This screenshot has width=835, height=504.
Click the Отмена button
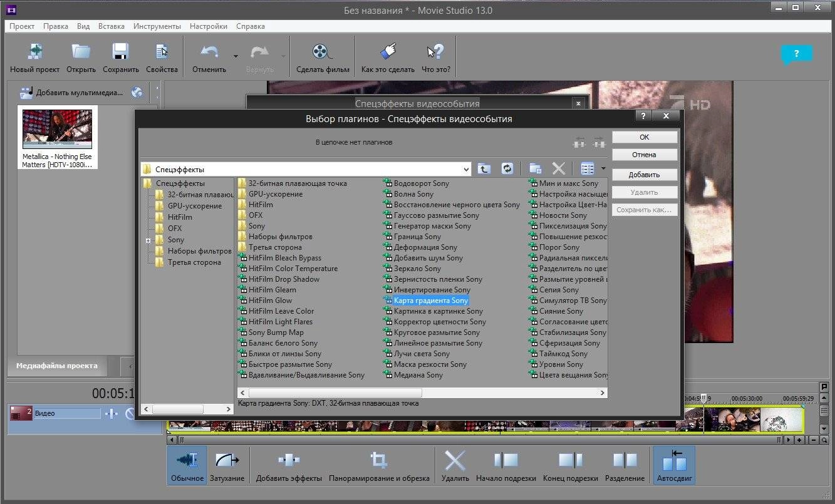645,155
